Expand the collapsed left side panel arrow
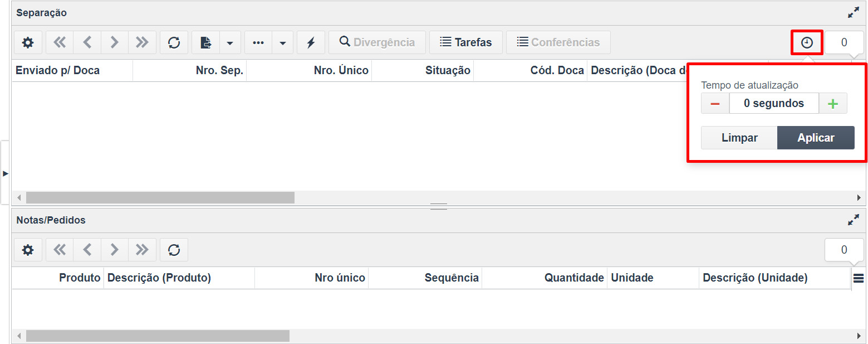This screenshot has width=868, height=344. [x=6, y=173]
